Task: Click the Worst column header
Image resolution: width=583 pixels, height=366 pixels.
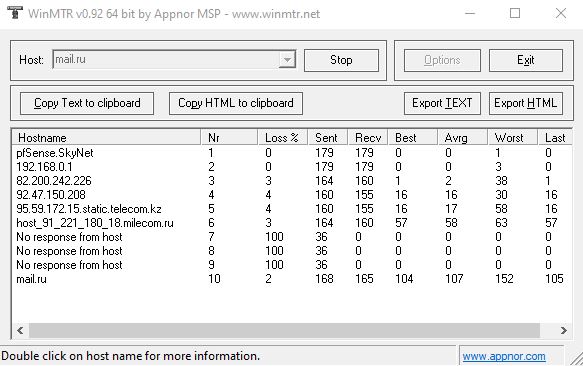Action: [x=512, y=138]
